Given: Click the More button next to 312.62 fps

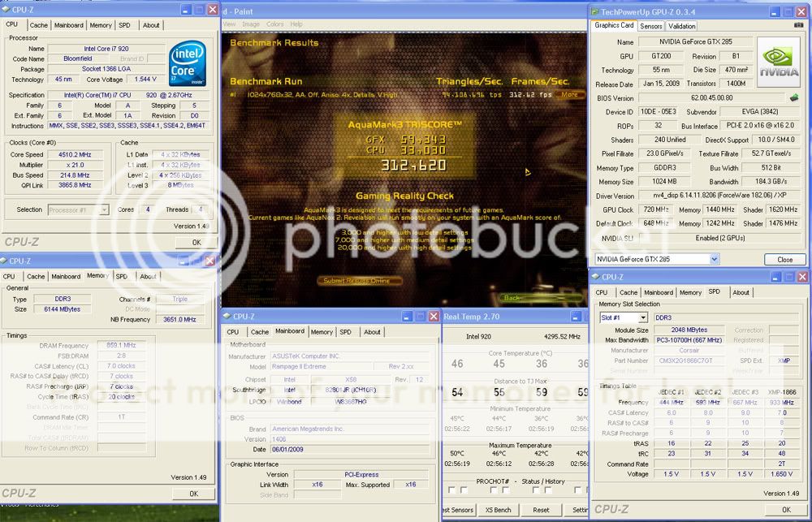Looking at the screenshot, I should (570, 95).
